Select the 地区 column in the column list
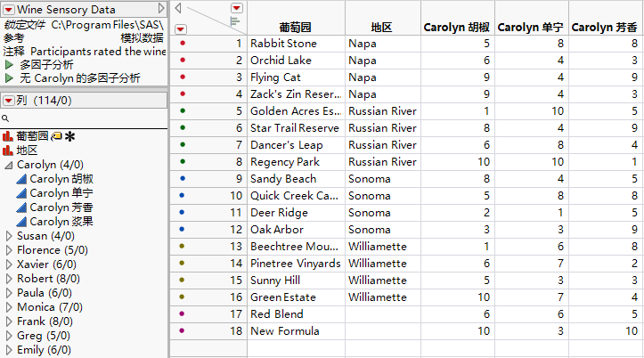 point(27,151)
